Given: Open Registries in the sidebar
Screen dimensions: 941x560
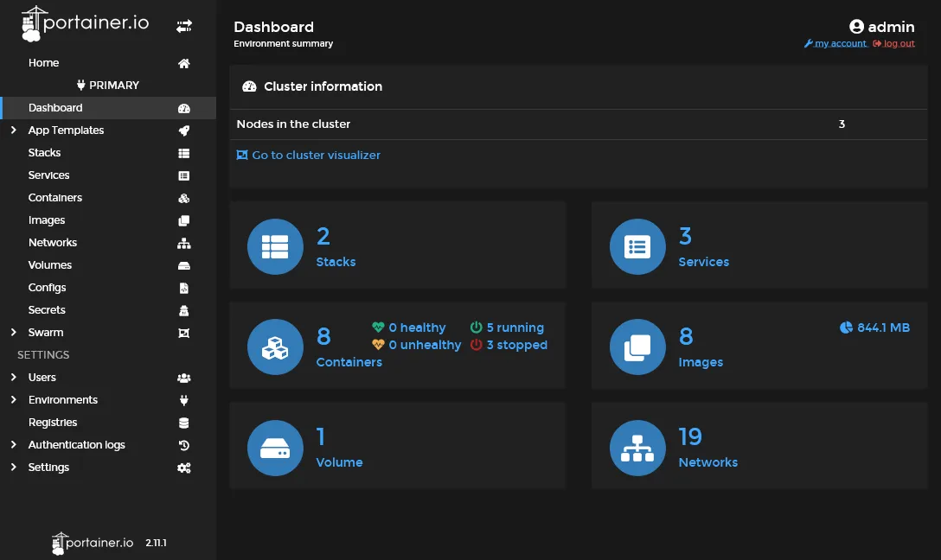Looking at the screenshot, I should pos(53,423).
